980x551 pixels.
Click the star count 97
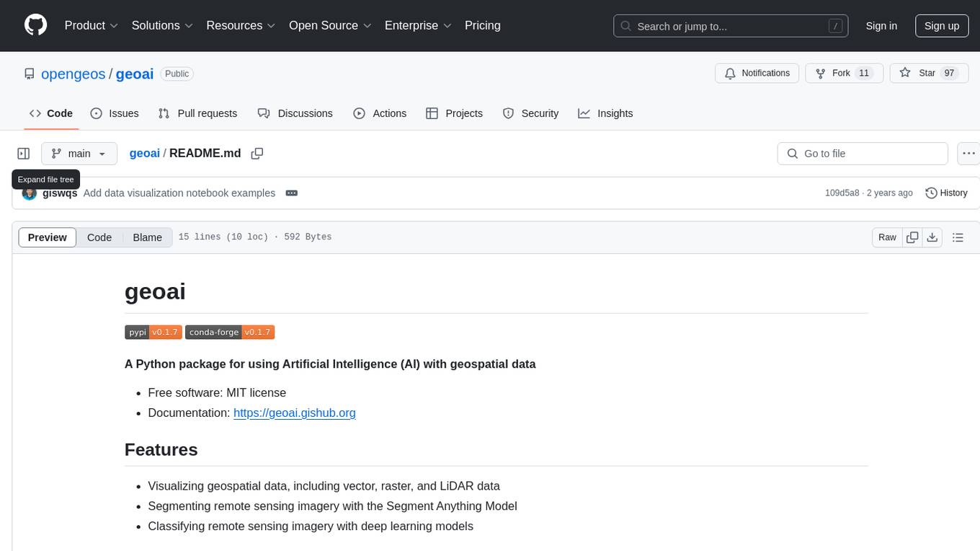(949, 73)
